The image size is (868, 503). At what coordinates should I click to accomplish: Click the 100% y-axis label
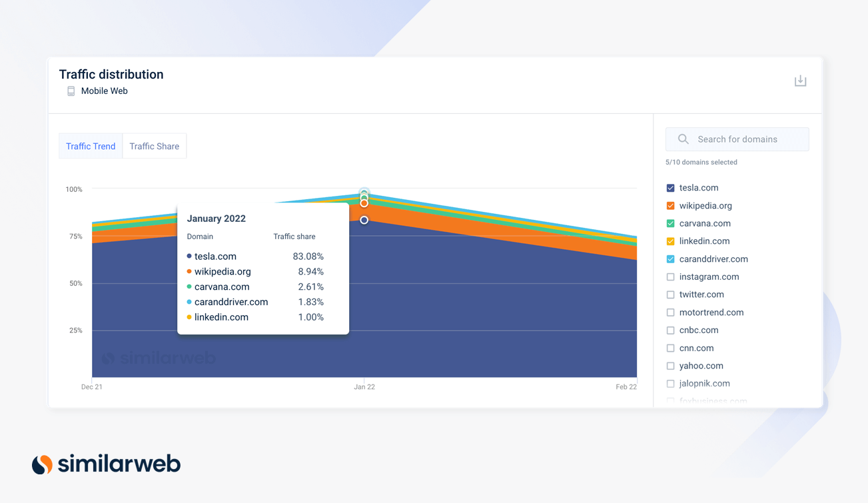(74, 189)
